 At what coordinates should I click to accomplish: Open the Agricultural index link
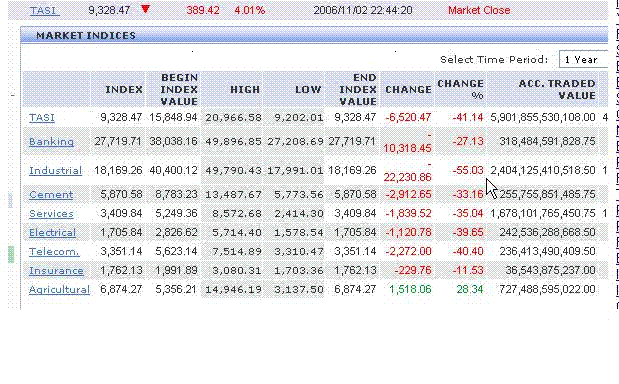point(59,289)
